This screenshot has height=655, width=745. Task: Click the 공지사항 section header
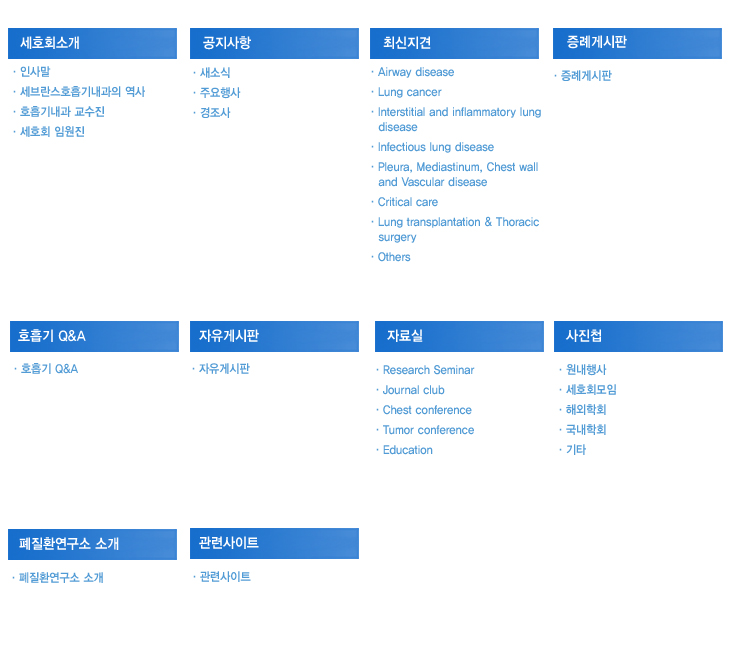[274, 43]
